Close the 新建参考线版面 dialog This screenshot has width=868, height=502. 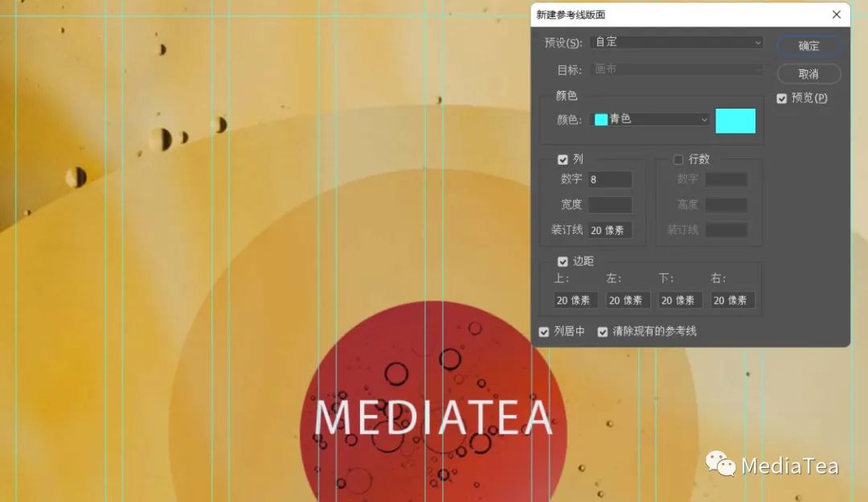837,14
